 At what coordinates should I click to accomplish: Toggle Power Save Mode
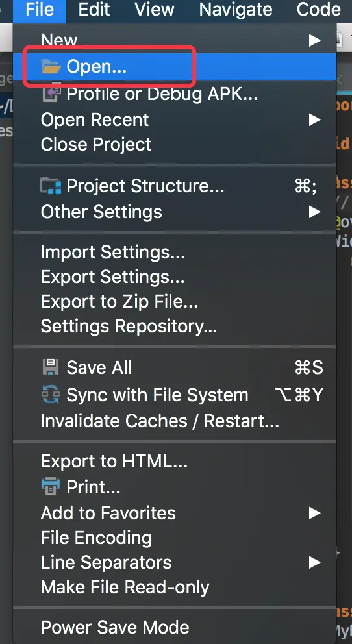coord(175,627)
